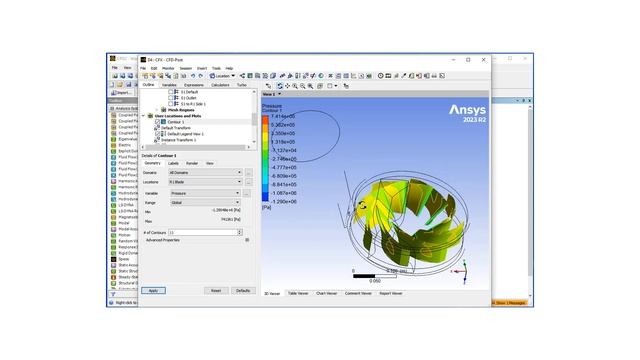Click the filter funnel icon in Workbench toolbox

pos(113,294)
